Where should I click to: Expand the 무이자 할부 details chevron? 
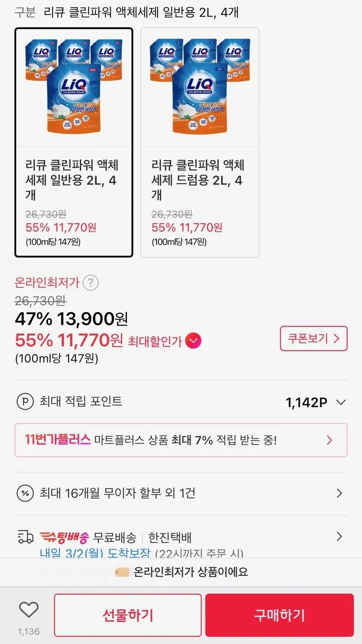coord(339,493)
